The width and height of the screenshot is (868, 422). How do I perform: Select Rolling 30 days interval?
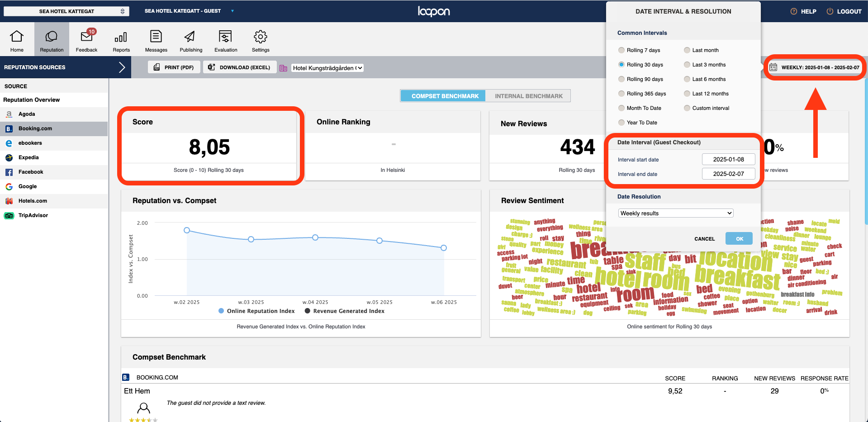[x=621, y=65]
